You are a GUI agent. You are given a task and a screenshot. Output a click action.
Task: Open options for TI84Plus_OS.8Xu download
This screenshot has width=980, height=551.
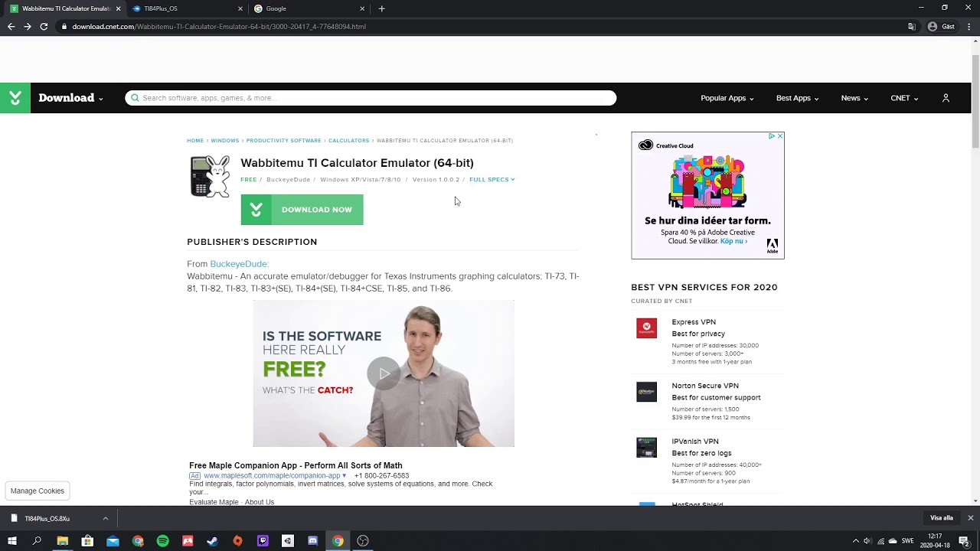(106, 518)
